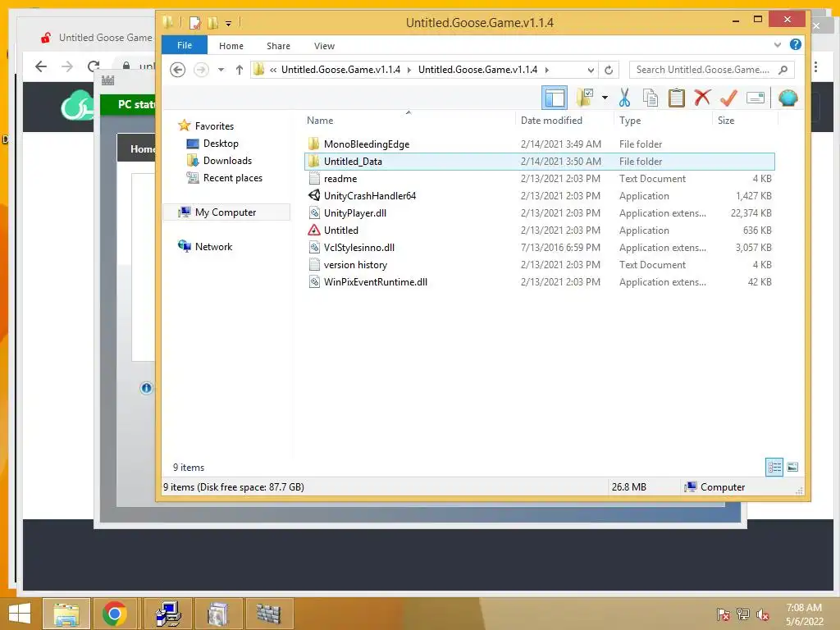The width and height of the screenshot is (840, 630).
Task: Sort by Date modified column header
Action: pos(551,121)
